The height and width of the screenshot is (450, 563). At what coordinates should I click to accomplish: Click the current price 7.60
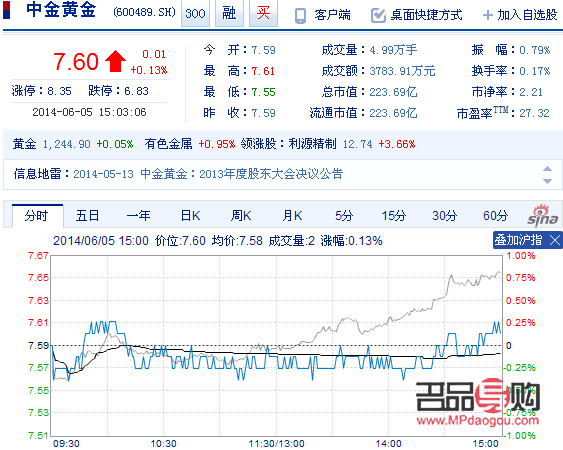(76, 61)
